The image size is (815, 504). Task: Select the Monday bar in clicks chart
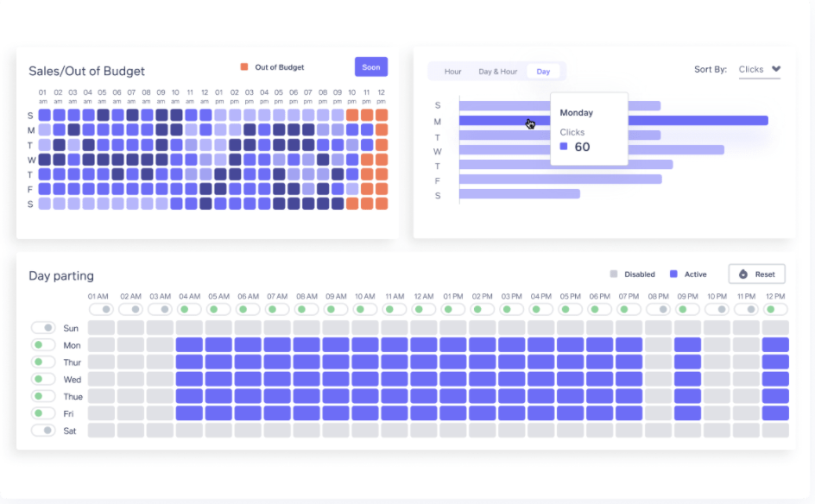(613, 121)
